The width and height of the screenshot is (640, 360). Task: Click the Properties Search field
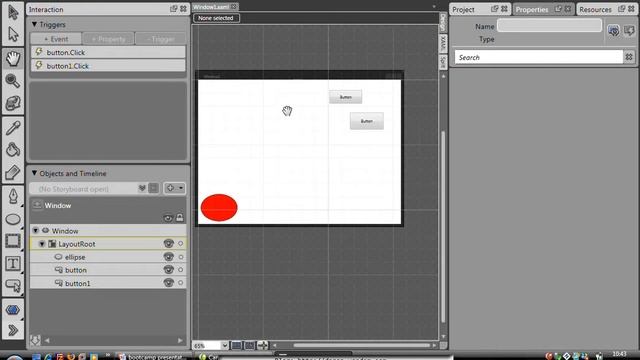(x=539, y=57)
